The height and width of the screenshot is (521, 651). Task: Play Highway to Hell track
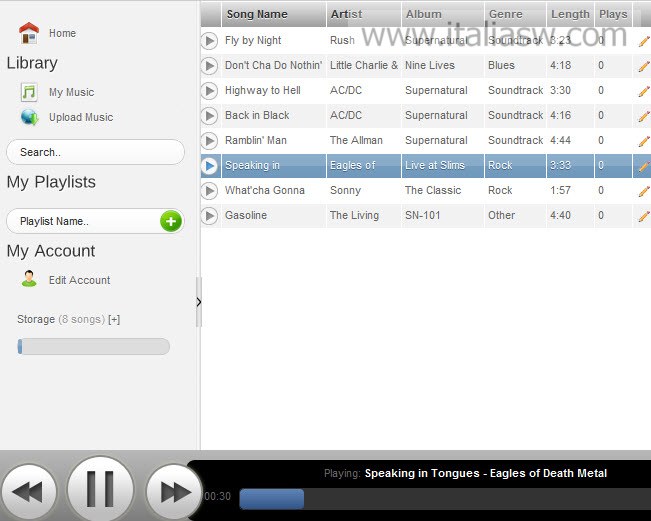click(x=210, y=91)
